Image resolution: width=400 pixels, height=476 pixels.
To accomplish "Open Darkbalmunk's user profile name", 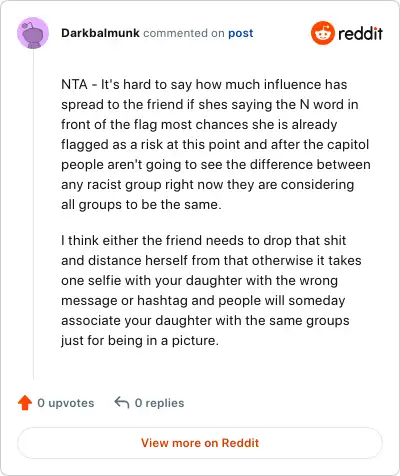I will pyautogui.click(x=100, y=33).
